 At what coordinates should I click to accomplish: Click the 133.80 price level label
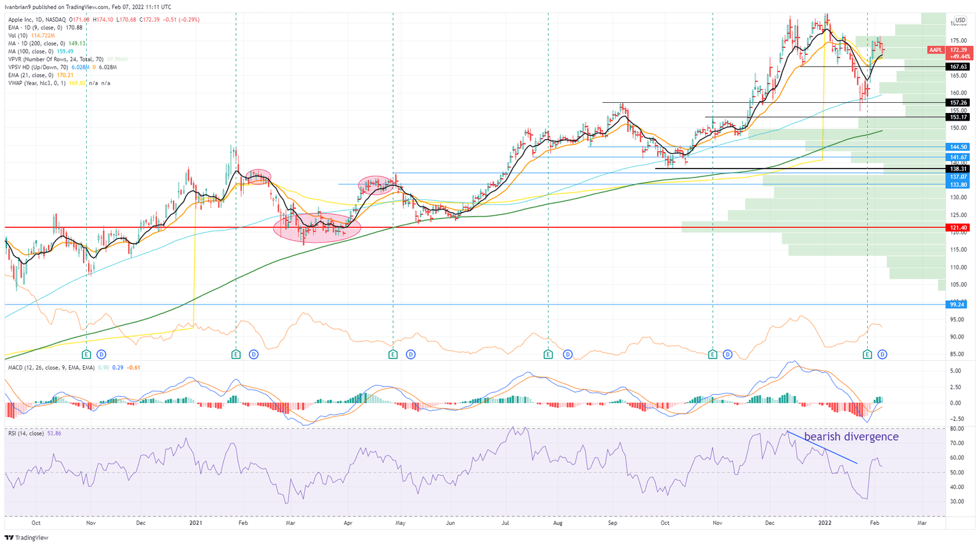coord(958,185)
